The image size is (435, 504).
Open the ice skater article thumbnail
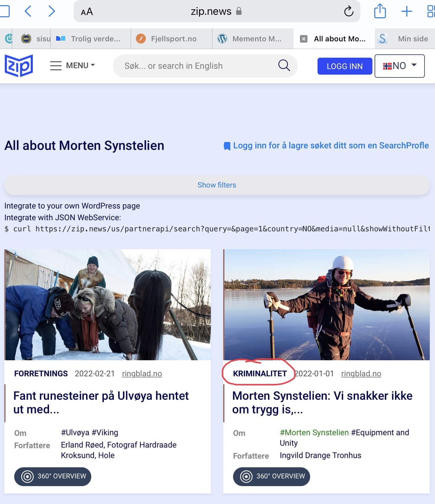(x=326, y=305)
